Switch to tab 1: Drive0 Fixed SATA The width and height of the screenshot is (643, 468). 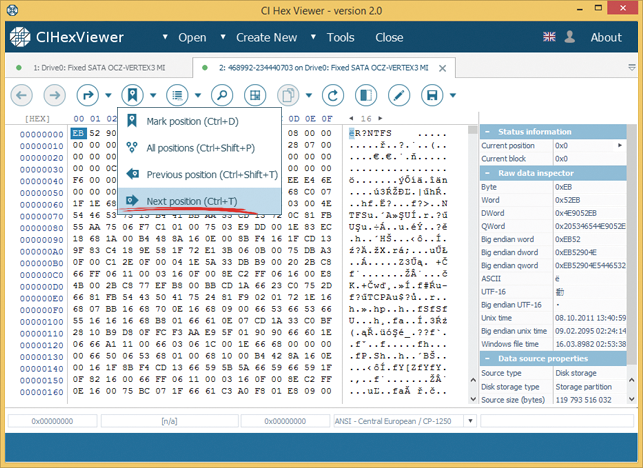tap(99, 68)
